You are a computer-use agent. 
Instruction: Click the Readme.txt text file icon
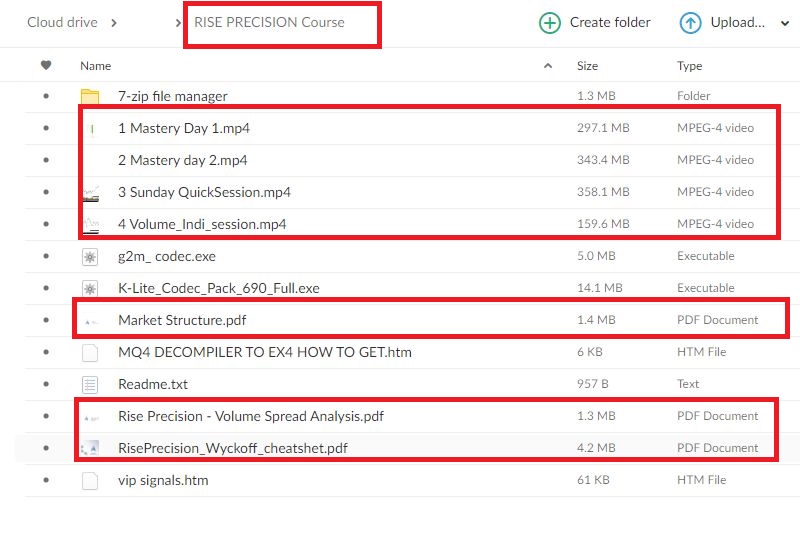pyautogui.click(x=90, y=385)
